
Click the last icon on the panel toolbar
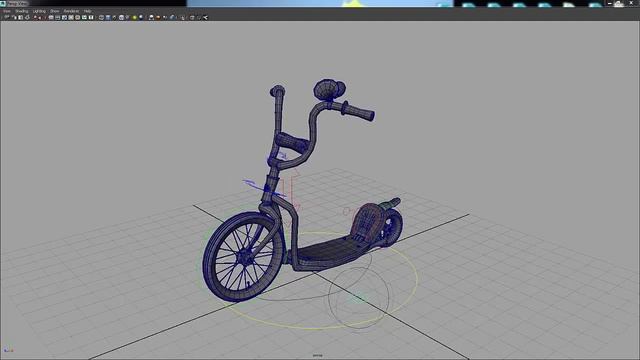[x=205, y=18]
